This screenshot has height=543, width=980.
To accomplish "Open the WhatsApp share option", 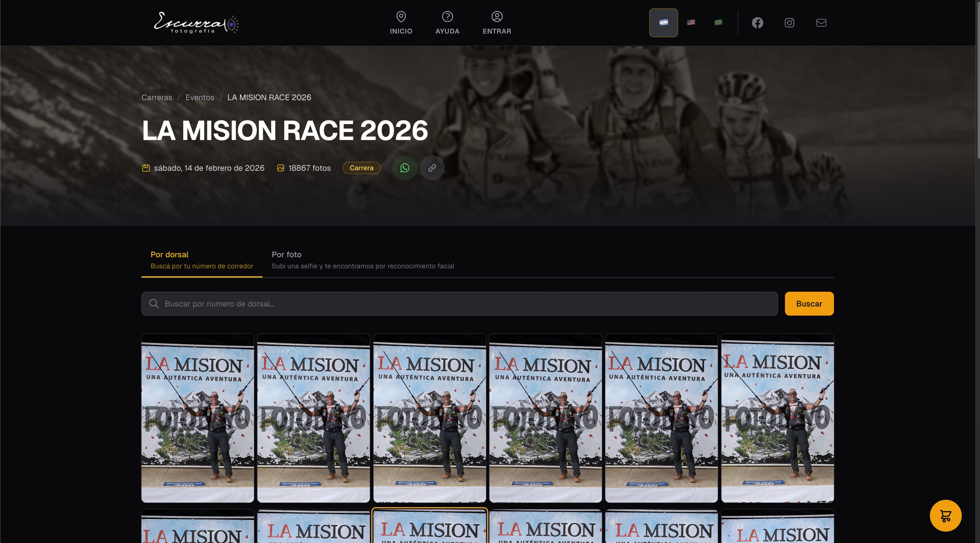I will (405, 168).
